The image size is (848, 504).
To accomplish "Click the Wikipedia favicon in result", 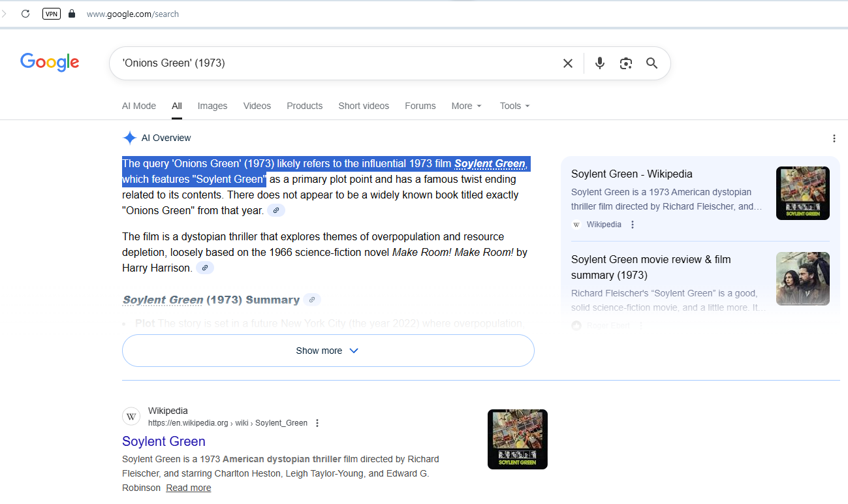I will click(x=131, y=417).
